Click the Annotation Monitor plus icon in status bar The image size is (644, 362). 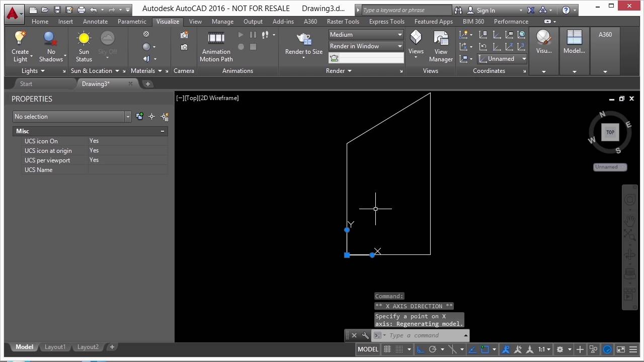pos(580,349)
